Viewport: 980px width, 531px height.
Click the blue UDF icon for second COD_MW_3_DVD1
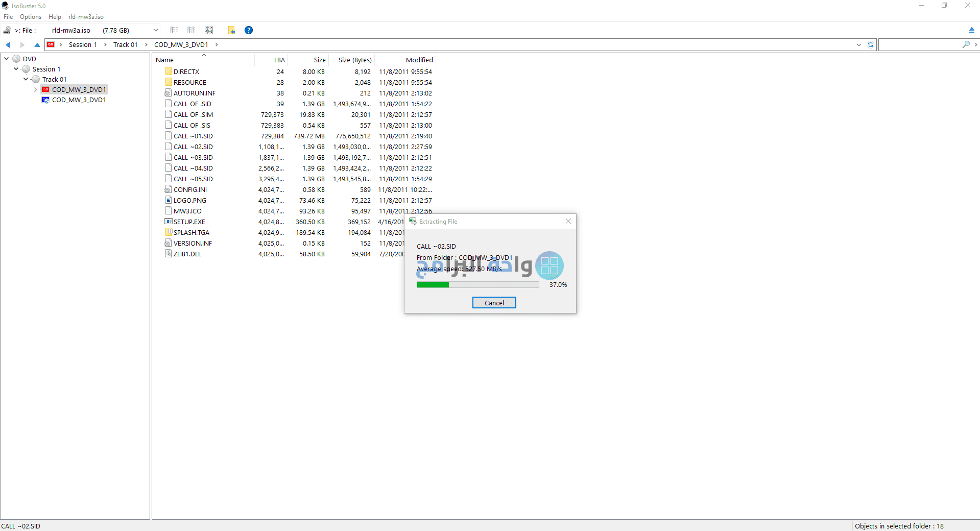pyautogui.click(x=45, y=100)
